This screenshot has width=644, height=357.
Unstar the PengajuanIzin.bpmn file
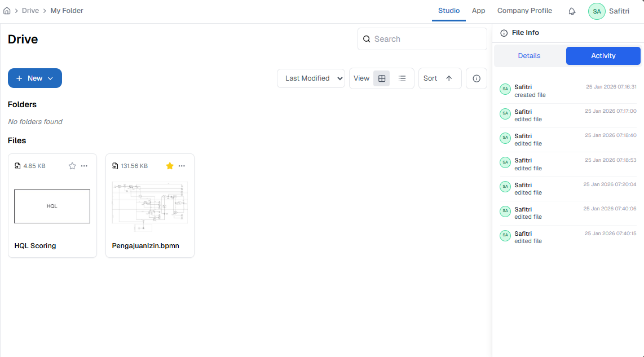pyautogui.click(x=170, y=166)
